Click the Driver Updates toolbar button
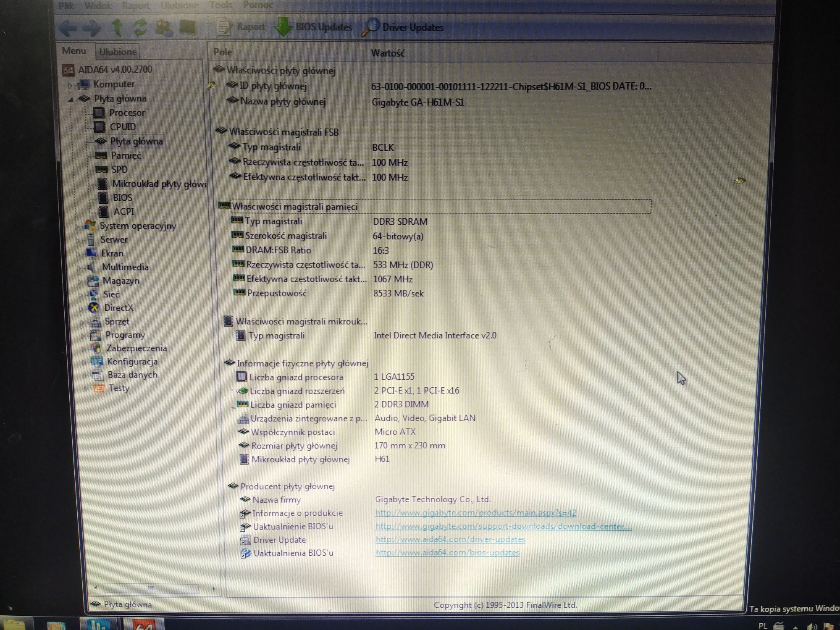The height and width of the screenshot is (630, 840). point(403,27)
